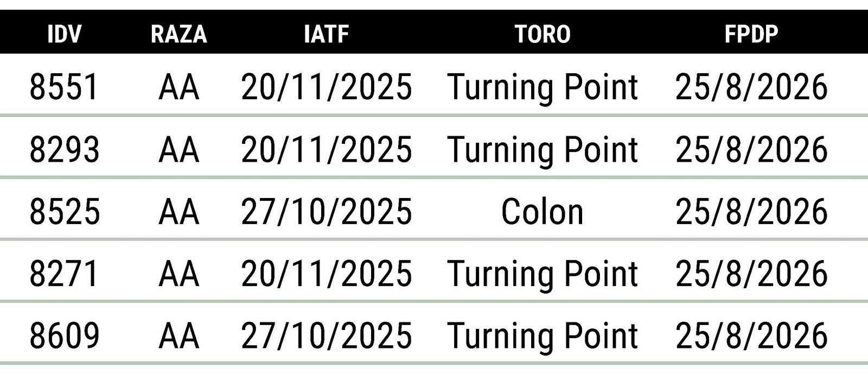Click Turning Point in row 8551
Viewport: 868px width, 375px height.
pyautogui.click(x=542, y=88)
